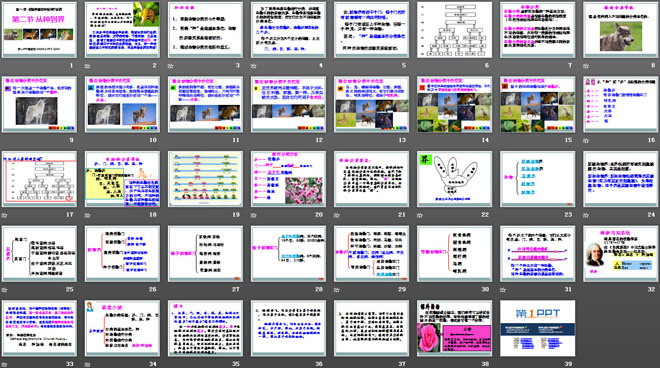Select slide 38 thumbnail with pink rose
The image size is (660, 368).
(455, 328)
